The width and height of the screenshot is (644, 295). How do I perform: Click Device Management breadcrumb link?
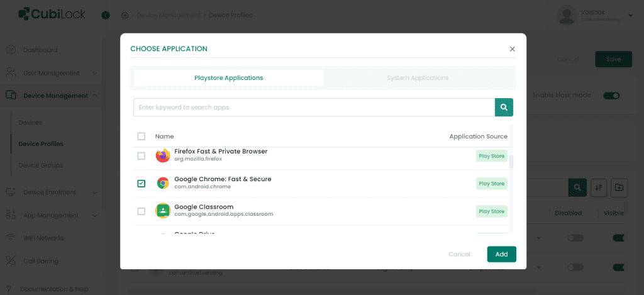[x=169, y=15]
